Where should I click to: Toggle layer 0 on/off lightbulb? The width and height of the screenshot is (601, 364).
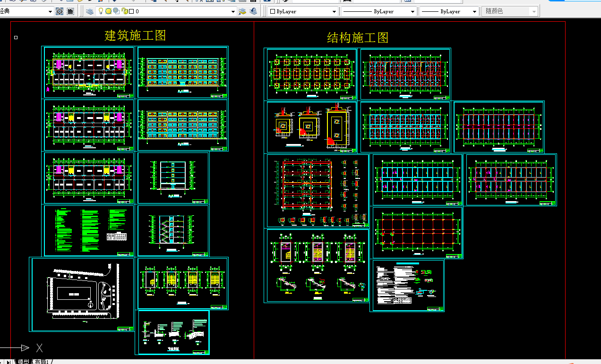point(101,11)
